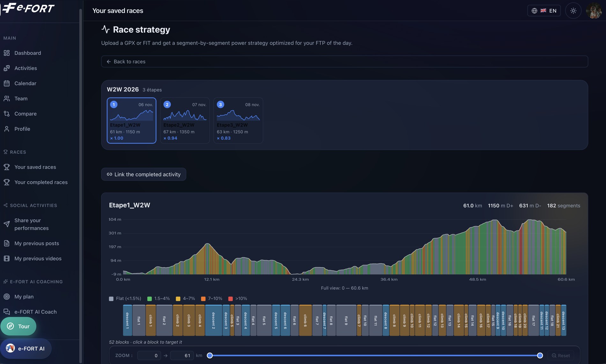Screen dimensions: 606x364
Task: Click the gray Flat (<1.5%) legend swatch
Action: 111,299
